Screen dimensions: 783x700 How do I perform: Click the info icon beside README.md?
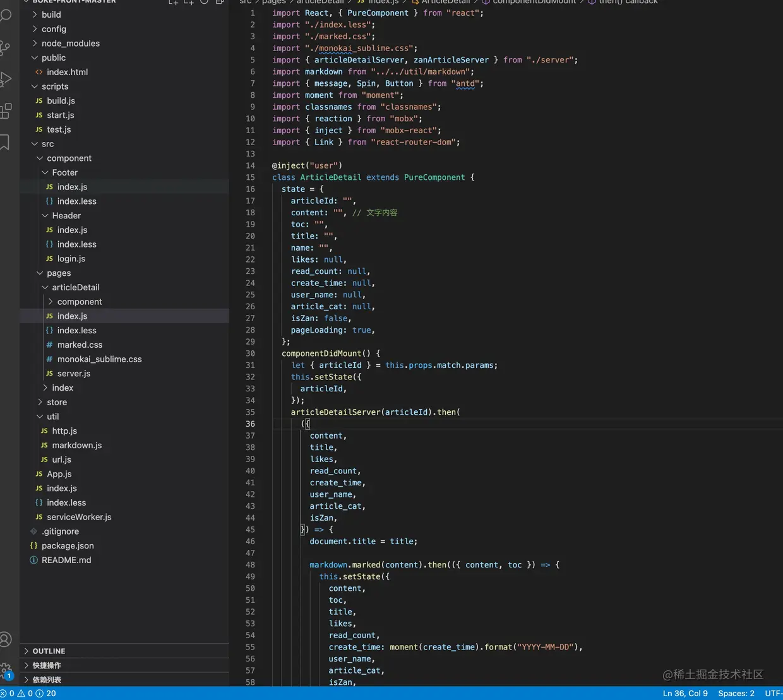pyautogui.click(x=34, y=561)
